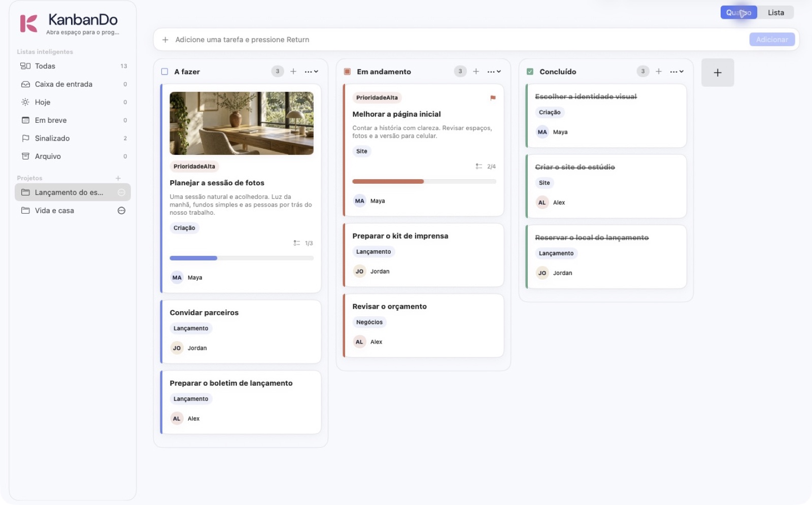Open the Criar o site do estúdio card

pos(606,186)
